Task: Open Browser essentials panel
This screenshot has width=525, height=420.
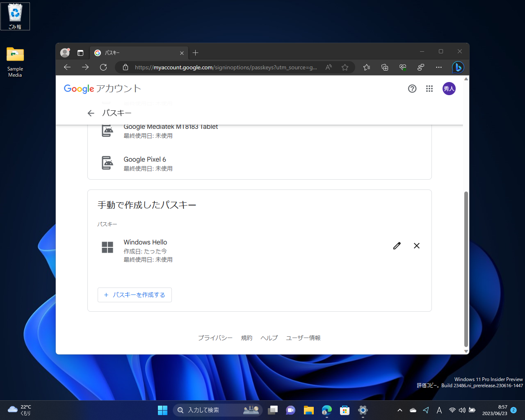Action: [x=402, y=67]
